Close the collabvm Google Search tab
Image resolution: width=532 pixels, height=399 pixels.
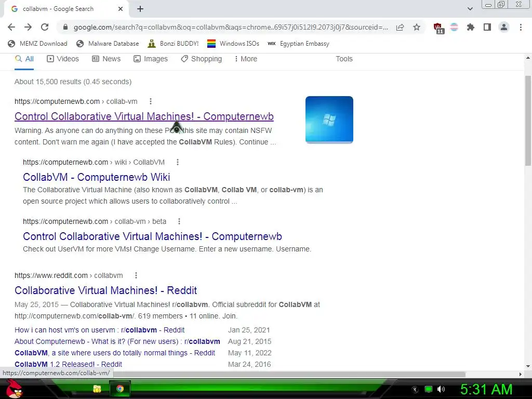(121, 9)
